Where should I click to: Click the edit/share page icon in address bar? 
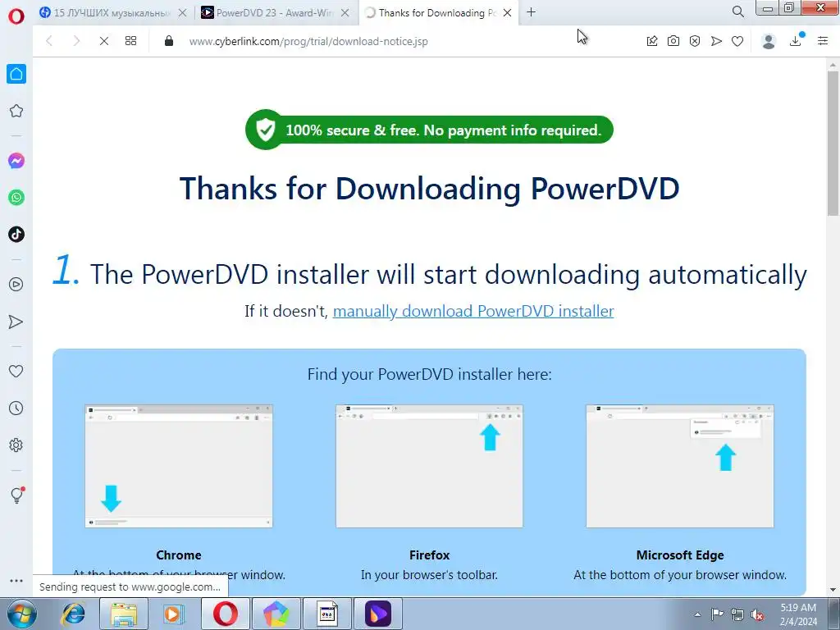[x=652, y=41]
